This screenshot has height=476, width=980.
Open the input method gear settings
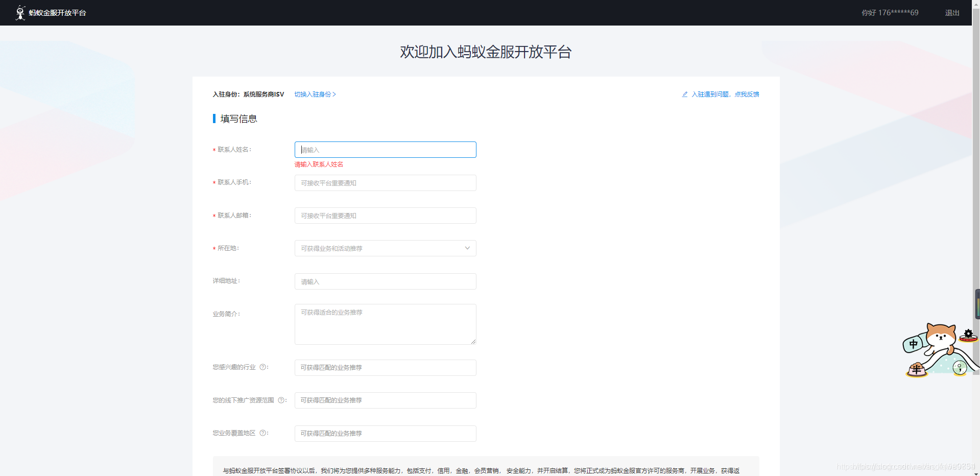pyautogui.click(x=968, y=335)
